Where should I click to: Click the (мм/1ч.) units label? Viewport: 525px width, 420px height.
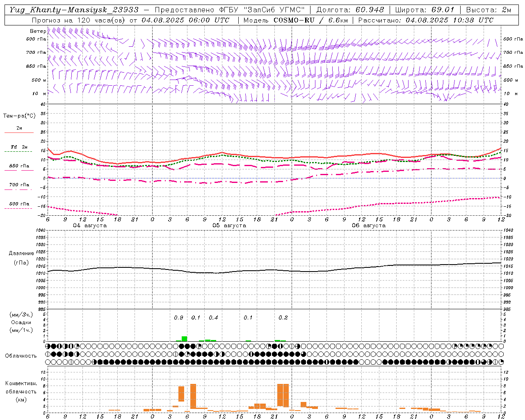(21, 330)
